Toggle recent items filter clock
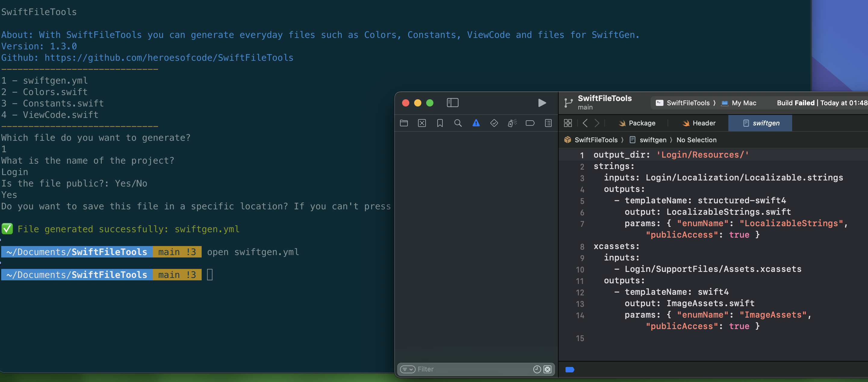The width and height of the screenshot is (868, 382). pos(537,369)
